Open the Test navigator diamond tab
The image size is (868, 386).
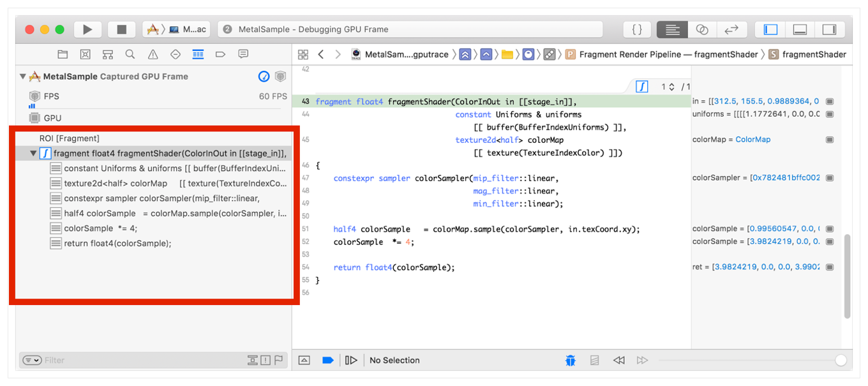click(x=176, y=54)
